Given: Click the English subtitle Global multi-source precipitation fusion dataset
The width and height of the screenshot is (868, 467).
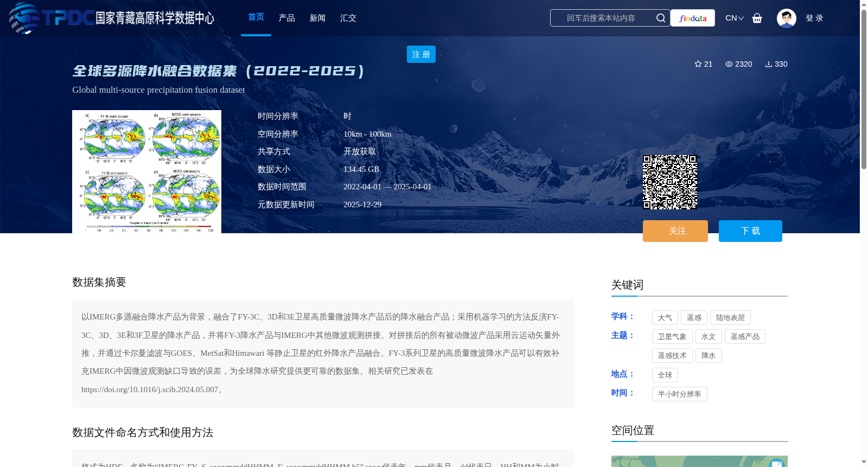Looking at the screenshot, I should point(158,90).
